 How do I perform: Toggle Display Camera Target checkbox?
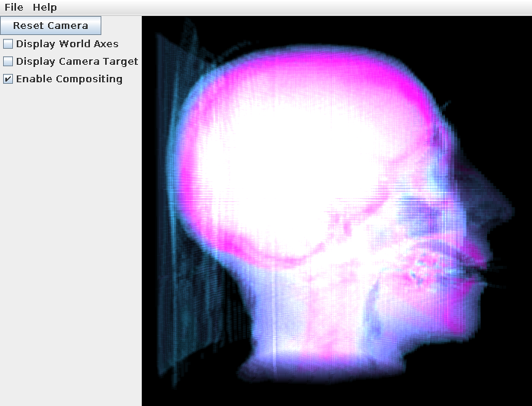click(8, 62)
